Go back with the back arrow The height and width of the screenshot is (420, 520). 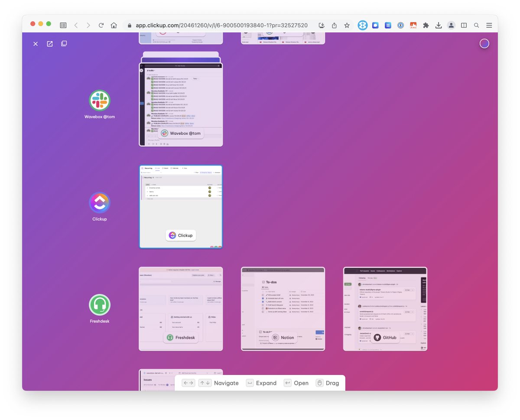[x=76, y=26]
